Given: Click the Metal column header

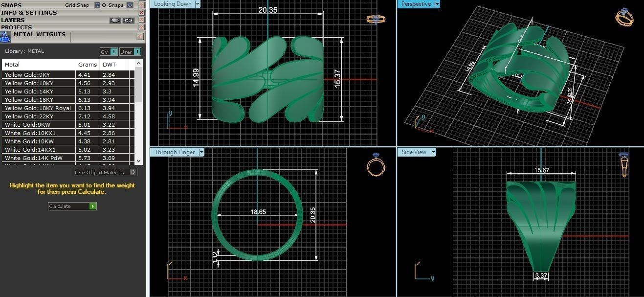Looking at the screenshot, I should [x=39, y=65].
